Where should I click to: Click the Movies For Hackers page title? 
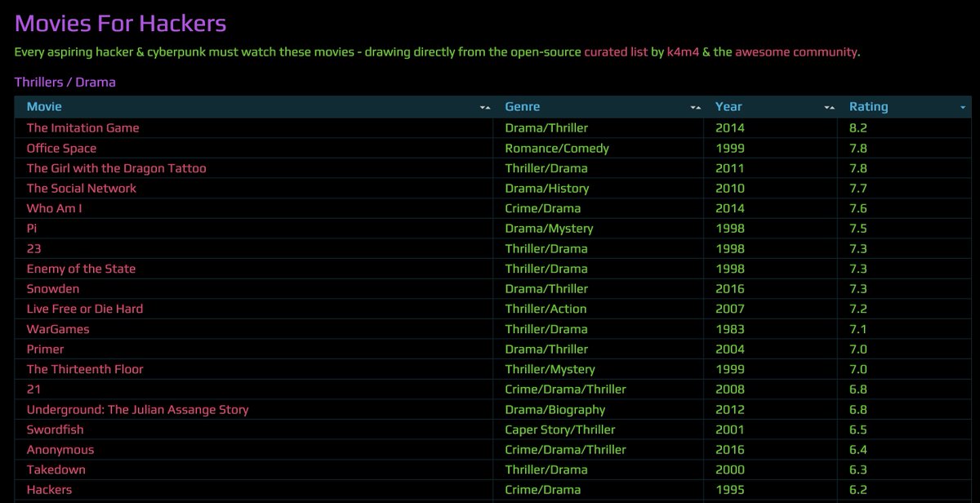click(120, 24)
